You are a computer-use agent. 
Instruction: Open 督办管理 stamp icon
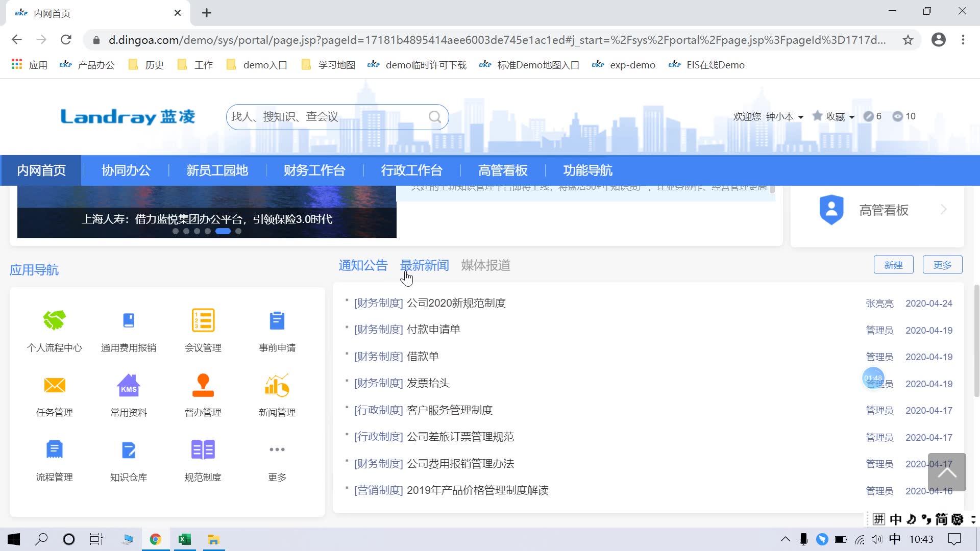[203, 385]
